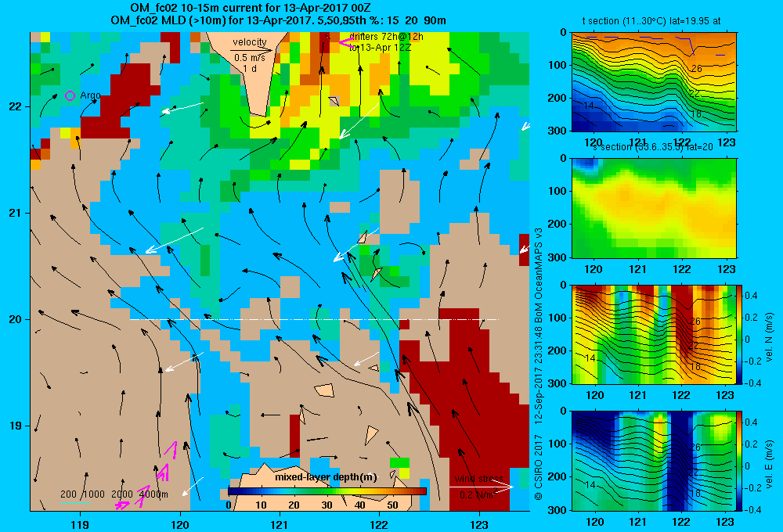This screenshot has width=783, height=532.
Task: Click the white dashed section line at latitude 20
Action: [314, 319]
